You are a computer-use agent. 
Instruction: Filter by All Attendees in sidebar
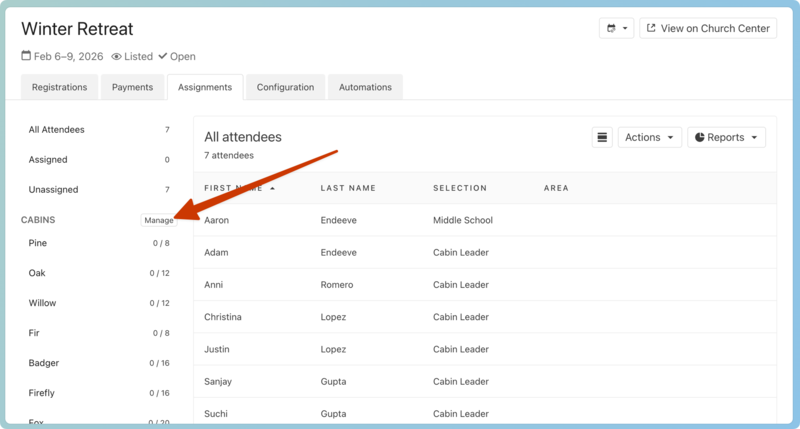point(57,129)
